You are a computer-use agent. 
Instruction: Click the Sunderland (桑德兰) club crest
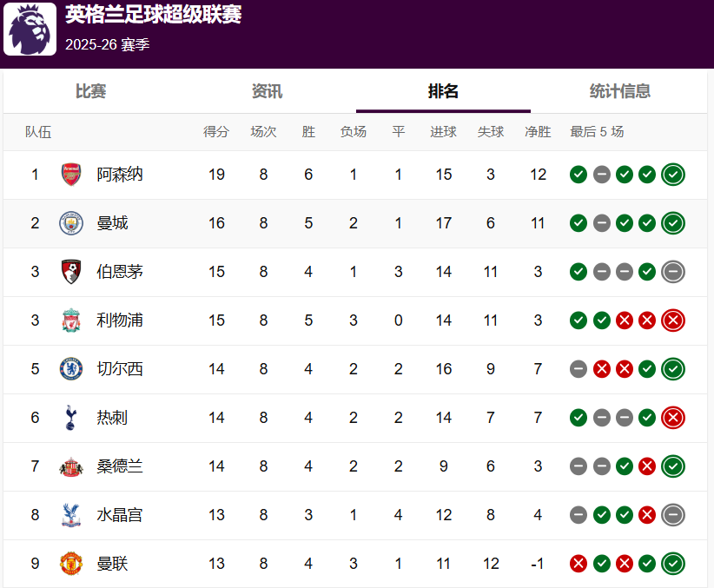[x=70, y=466]
